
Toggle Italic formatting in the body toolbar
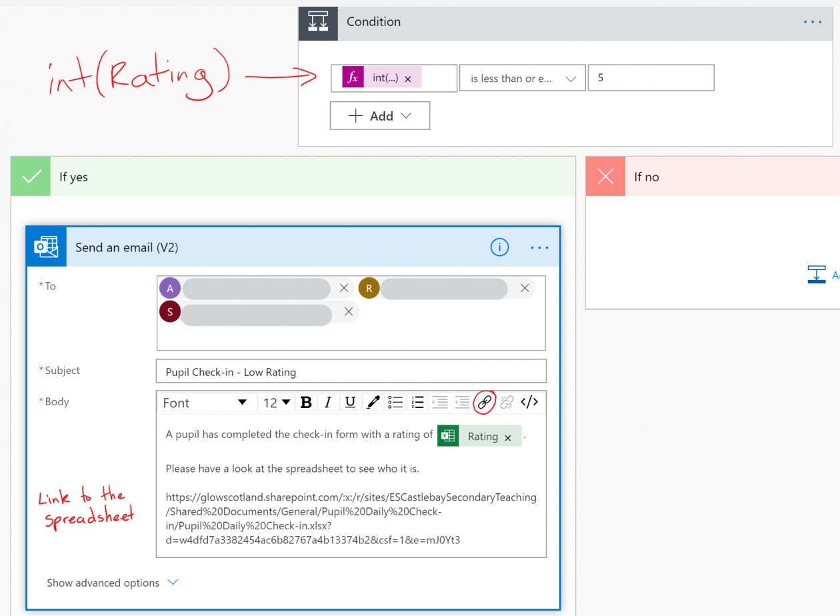(328, 402)
